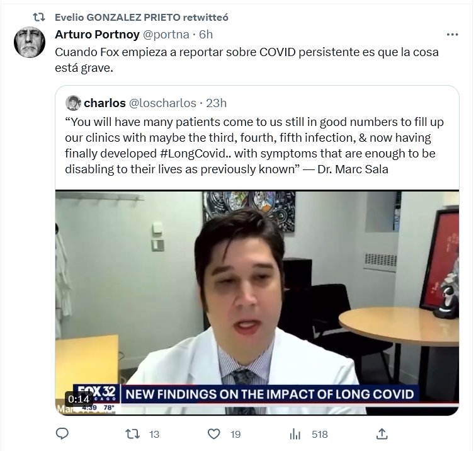Open Evelio GONZALEZ PRIETO retwitteó link
The width and height of the screenshot is (476, 451).
(142, 17)
